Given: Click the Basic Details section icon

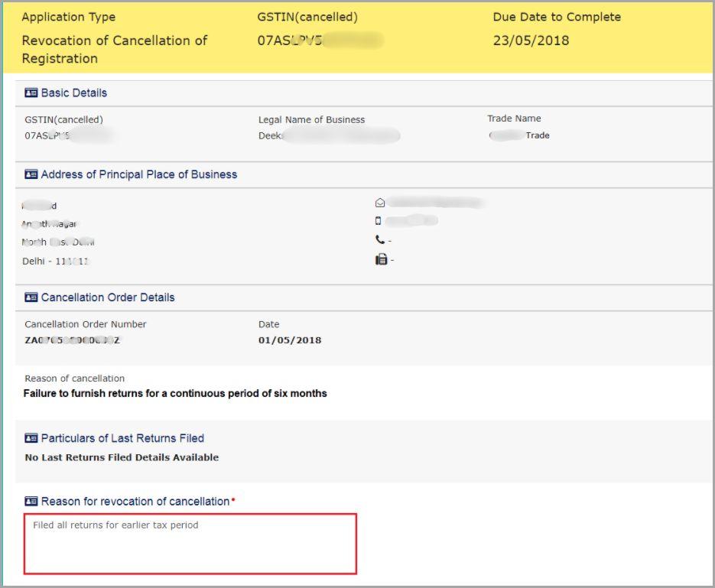Looking at the screenshot, I should click(x=31, y=93).
